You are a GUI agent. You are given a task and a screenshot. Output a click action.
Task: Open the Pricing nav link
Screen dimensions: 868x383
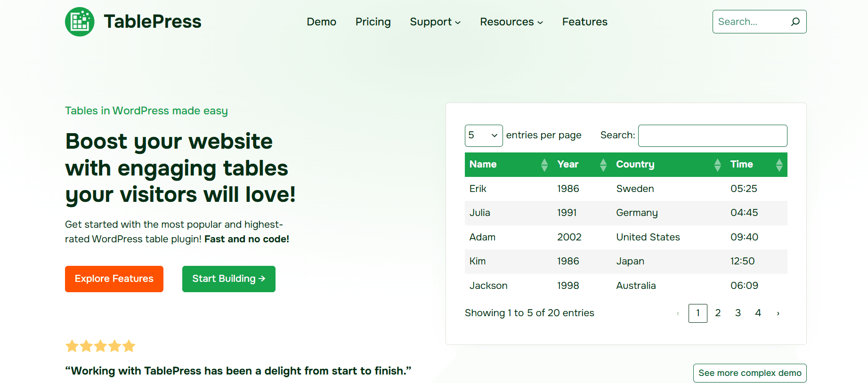pyautogui.click(x=373, y=22)
